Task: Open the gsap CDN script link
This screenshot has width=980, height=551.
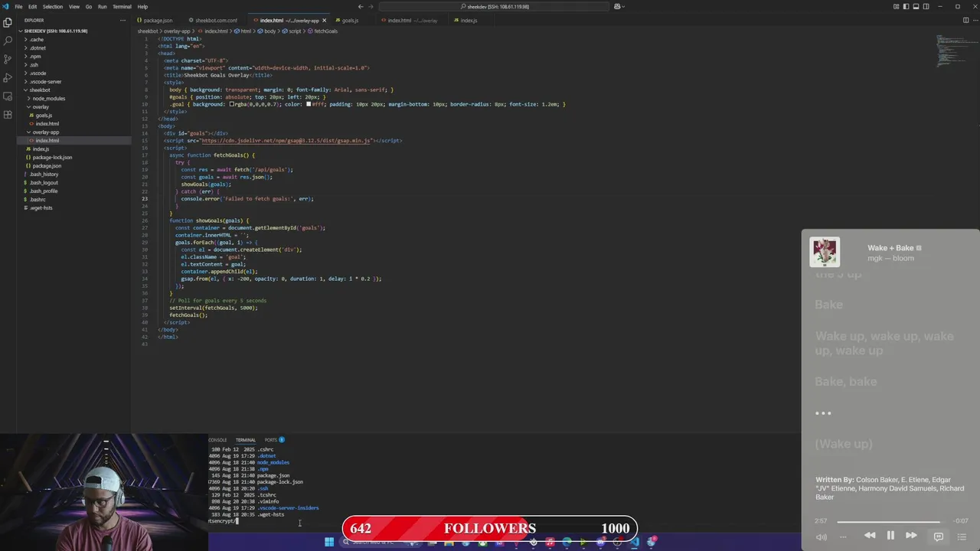Action: pos(286,141)
